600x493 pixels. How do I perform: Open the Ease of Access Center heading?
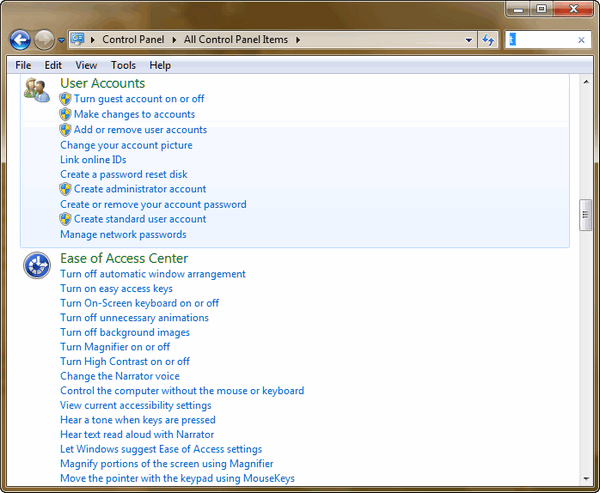(124, 258)
